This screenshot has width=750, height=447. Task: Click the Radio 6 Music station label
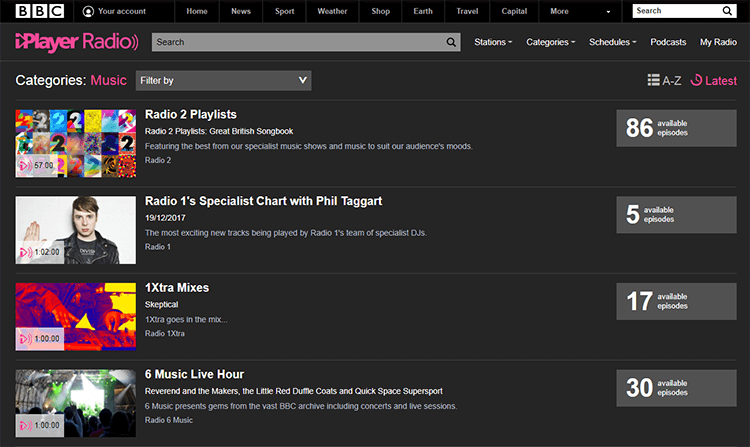[x=169, y=420]
